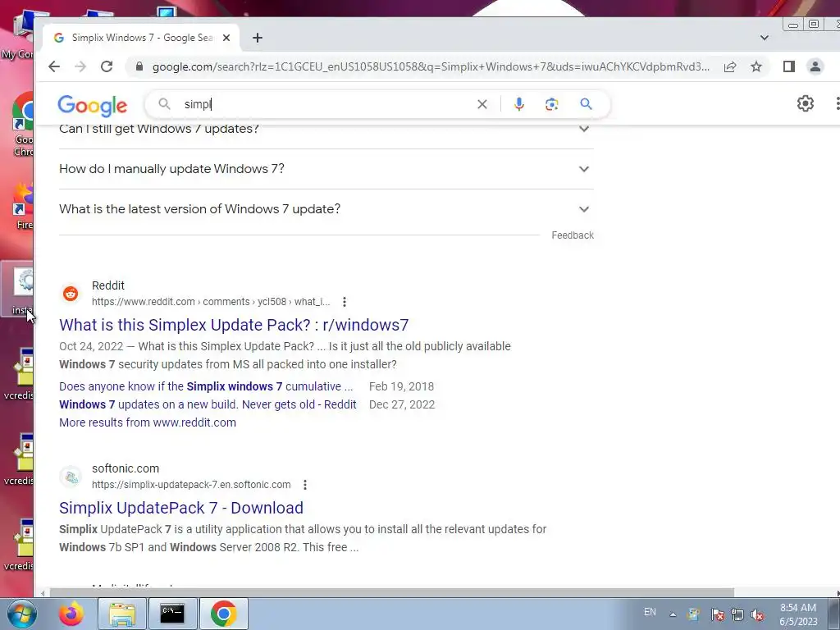Expand 'Can I still get Windows 7 updates?'
Screen dimensions: 840x630
pos(326,129)
